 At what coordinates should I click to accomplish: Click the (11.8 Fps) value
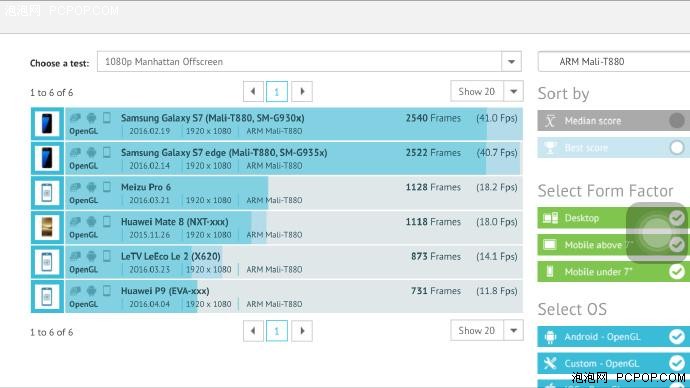497,291
